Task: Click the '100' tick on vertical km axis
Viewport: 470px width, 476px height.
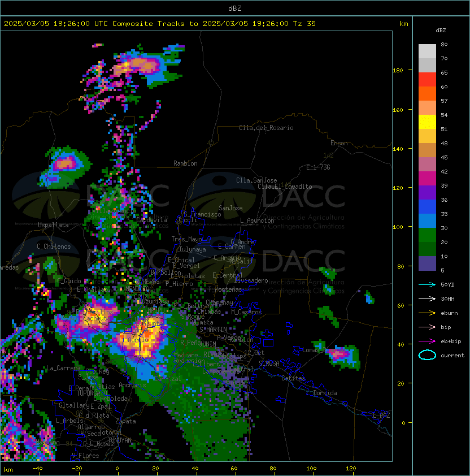Action: (x=398, y=227)
